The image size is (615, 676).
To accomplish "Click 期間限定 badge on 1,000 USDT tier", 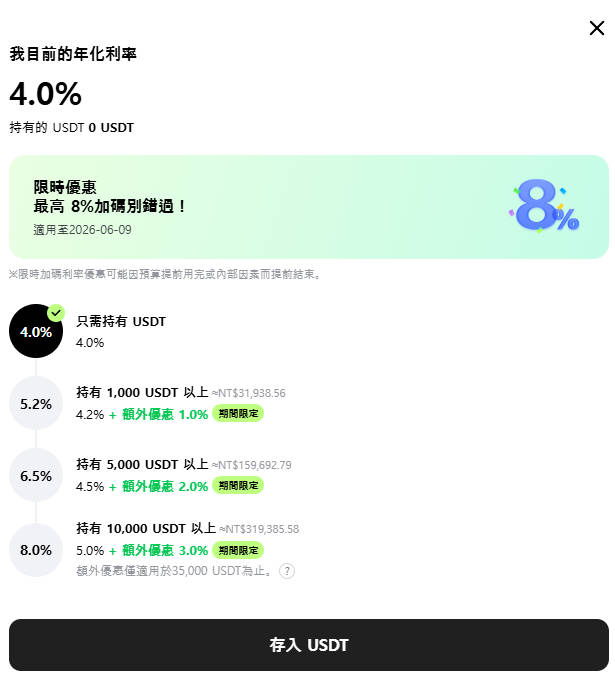I will pos(238,414).
